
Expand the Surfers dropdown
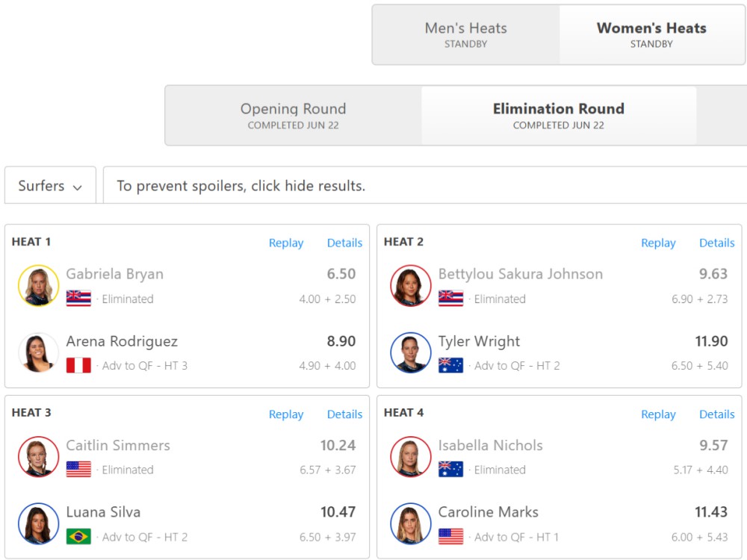click(x=51, y=185)
